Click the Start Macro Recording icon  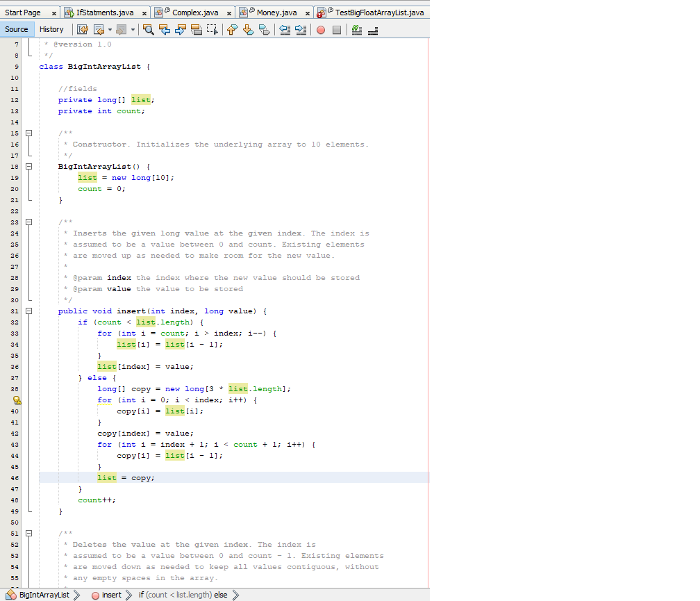point(320,29)
